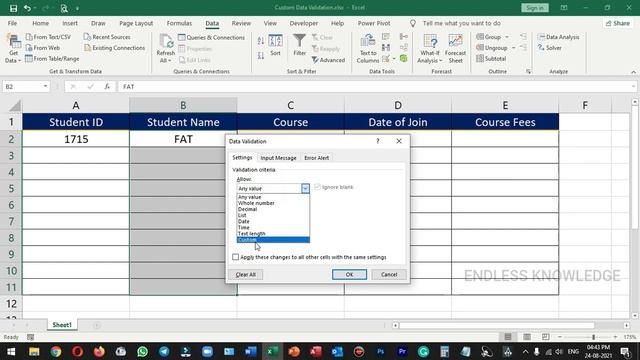Click Cancel in Data Validation dialog
This screenshot has width=640, height=360.
[x=389, y=275]
